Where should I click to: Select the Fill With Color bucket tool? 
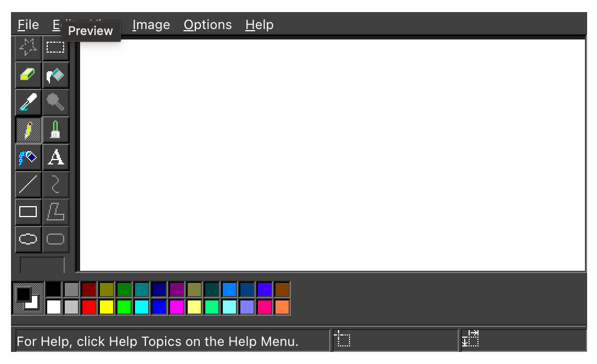pyautogui.click(x=55, y=75)
